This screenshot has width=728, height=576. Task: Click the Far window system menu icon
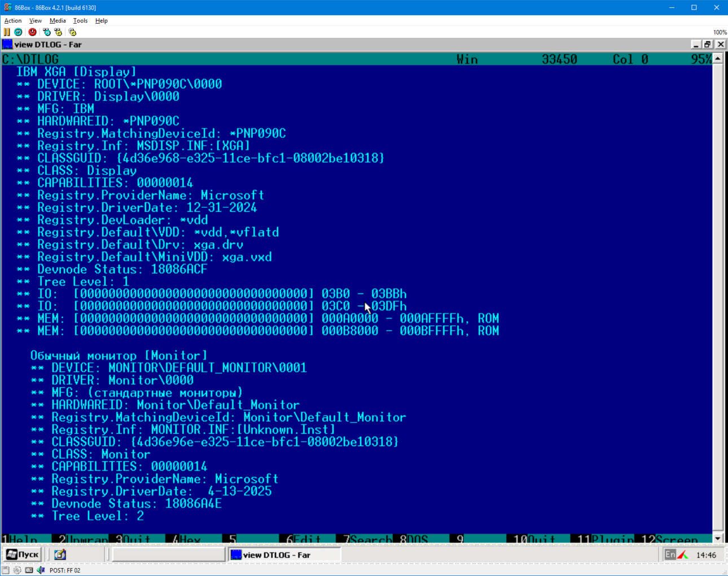7,44
